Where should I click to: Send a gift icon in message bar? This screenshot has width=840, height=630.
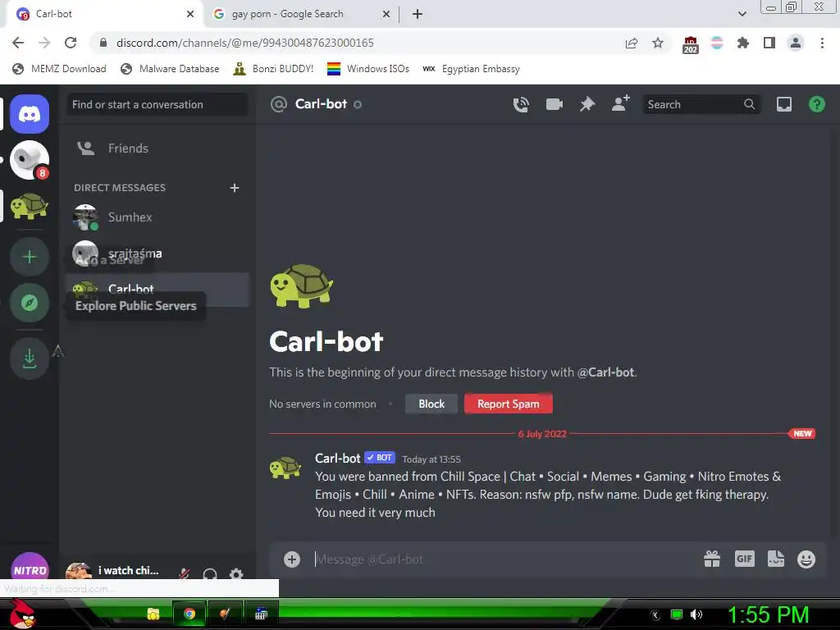click(x=712, y=559)
